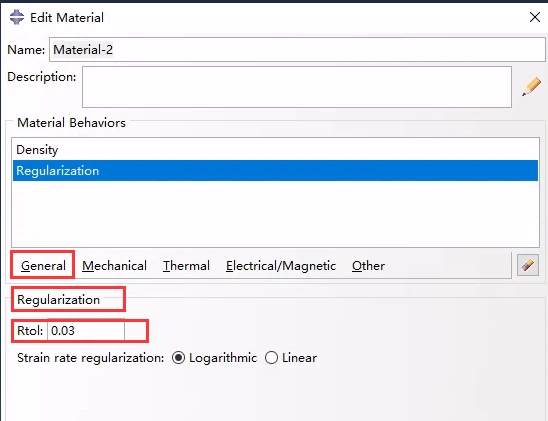Image resolution: width=548 pixels, height=421 pixels.
Task: Click the Description text box
Action: (297, 87)
